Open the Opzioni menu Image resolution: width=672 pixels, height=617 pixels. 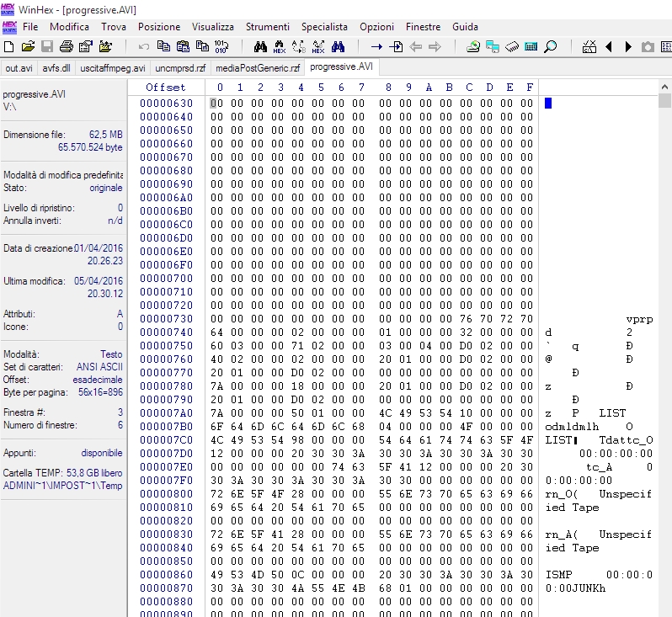click(x=376, y=27)
